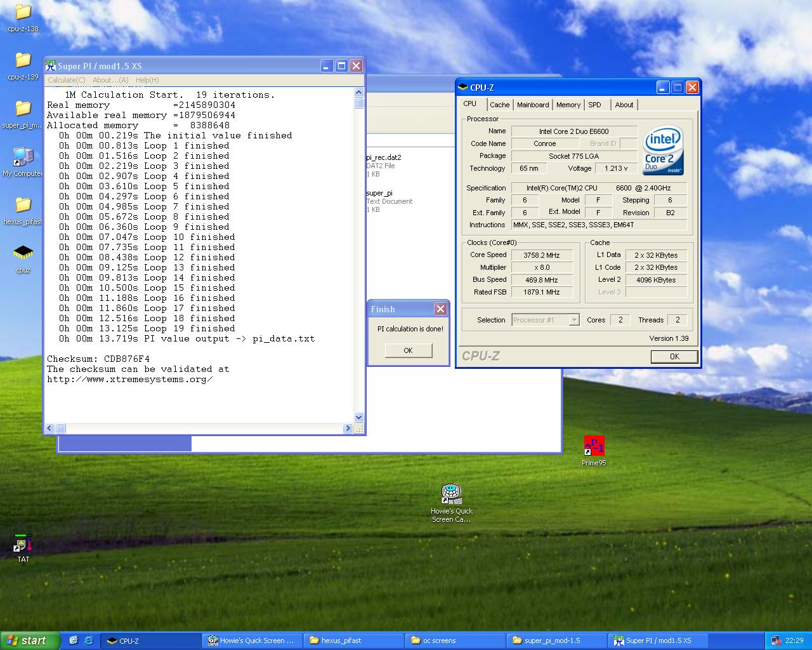Click OK in the Finish dialog

(x=408, y=350)
